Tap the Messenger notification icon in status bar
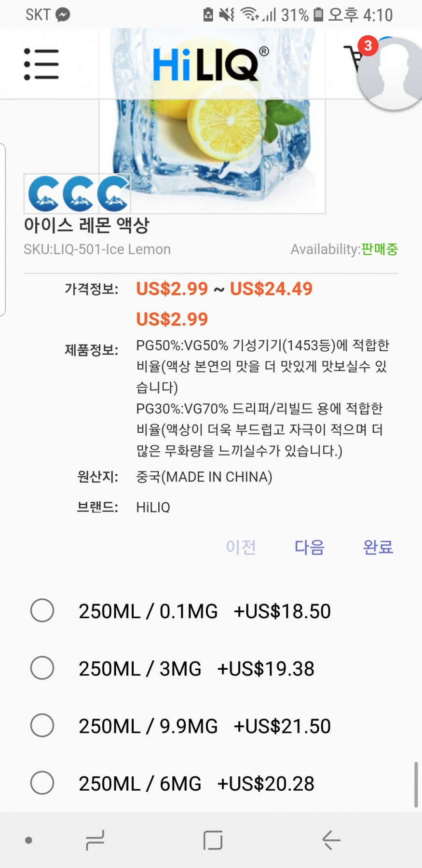 coord(63,15)
